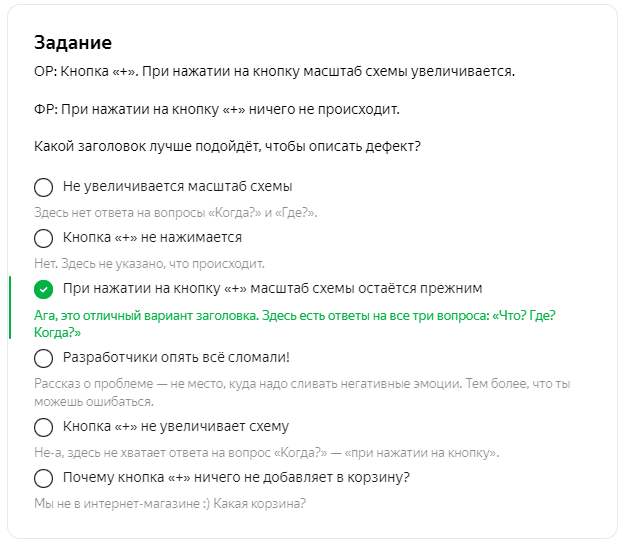The height and width of the screenshot is (544, 621).
Task: Click label text 'Разработчики опять всё сломали!'
Action: [x=176, y=358]
